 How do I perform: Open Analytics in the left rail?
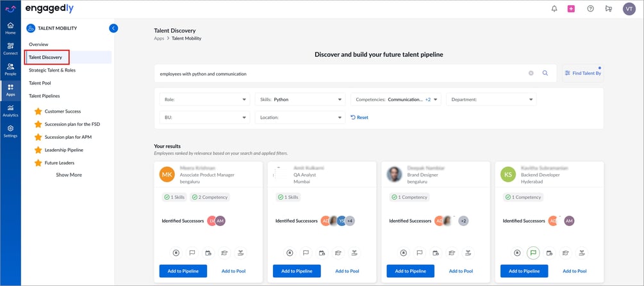10,111
